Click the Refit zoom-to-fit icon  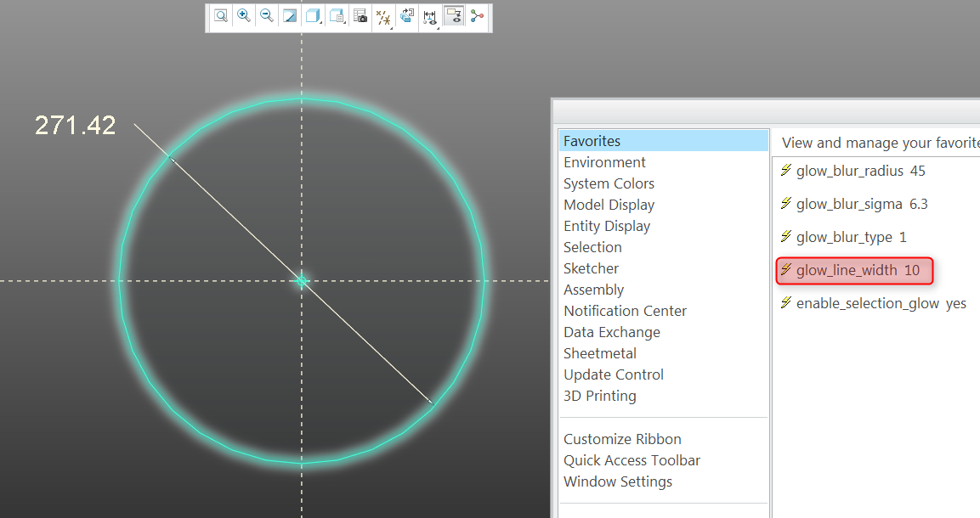(221, 16)
